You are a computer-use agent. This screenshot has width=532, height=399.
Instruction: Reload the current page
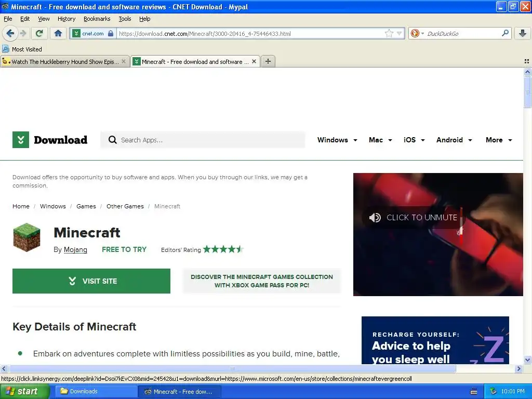click(x=39, y=33)
